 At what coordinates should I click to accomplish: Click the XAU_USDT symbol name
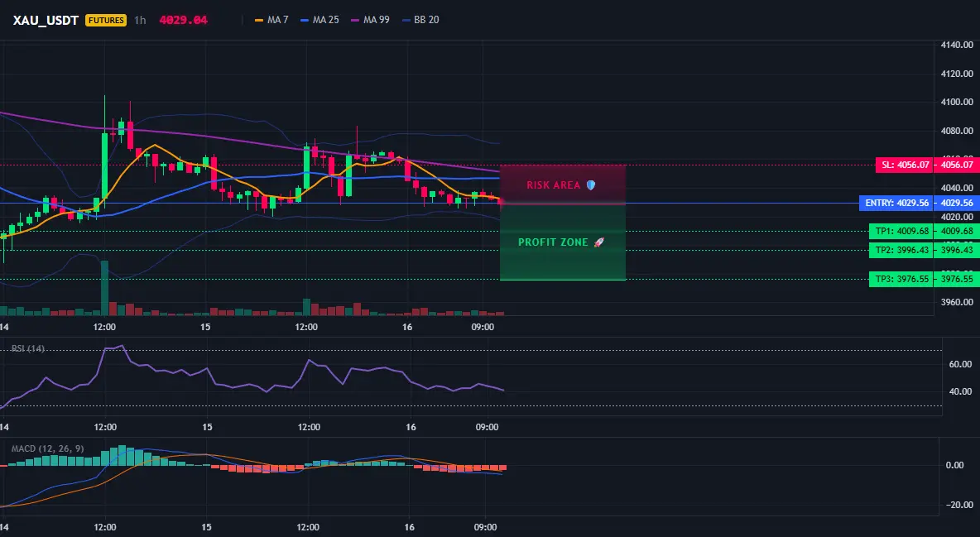pyautogui.click(x=46, y=20)
